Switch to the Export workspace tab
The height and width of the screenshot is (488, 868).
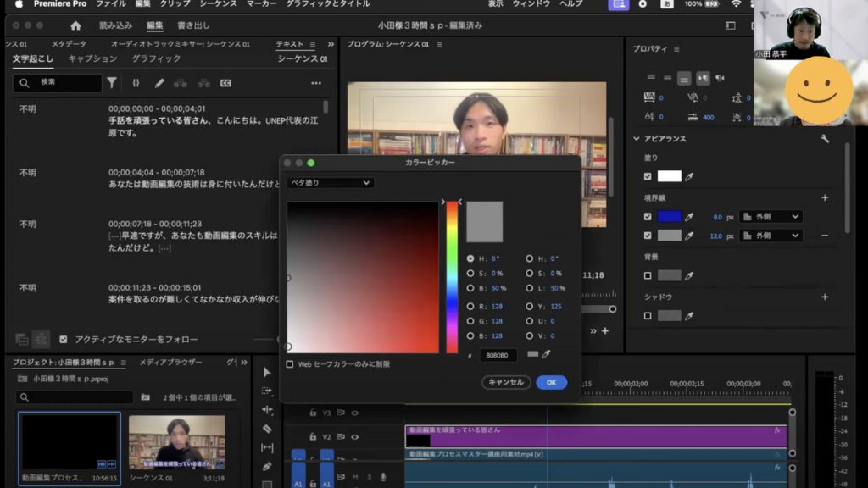click(194, 25)
